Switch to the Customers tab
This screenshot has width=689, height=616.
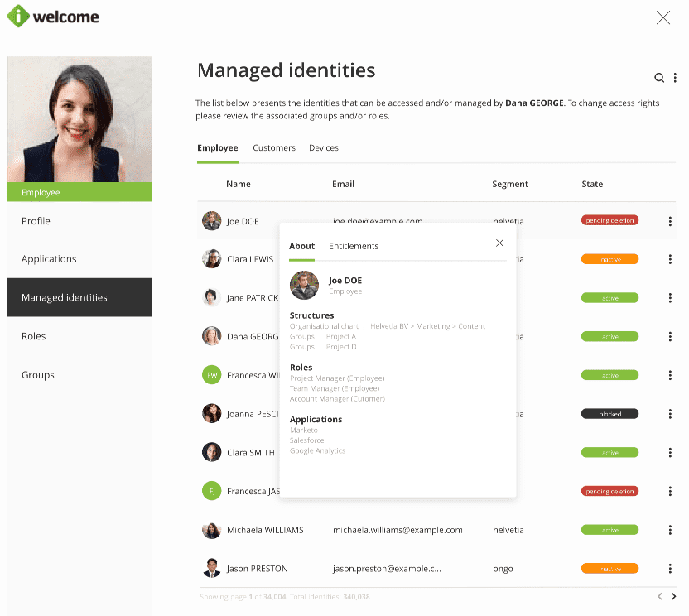274,148
